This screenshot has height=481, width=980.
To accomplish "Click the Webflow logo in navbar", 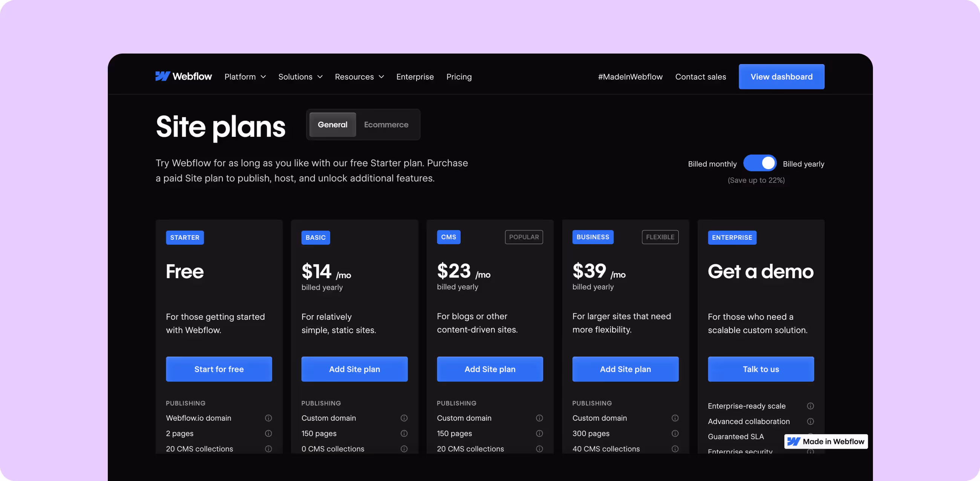I will click(x=183, y=77).
